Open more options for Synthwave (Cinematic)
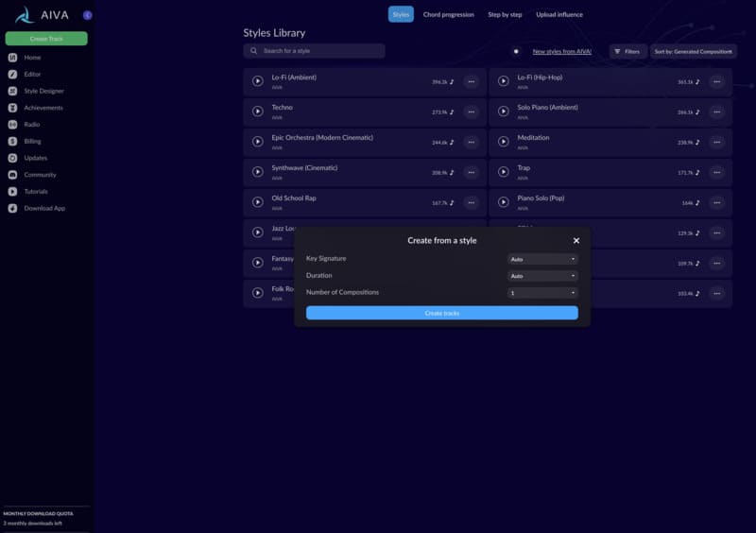This screenshot has height=533, width=756. [x=471, y=173]
